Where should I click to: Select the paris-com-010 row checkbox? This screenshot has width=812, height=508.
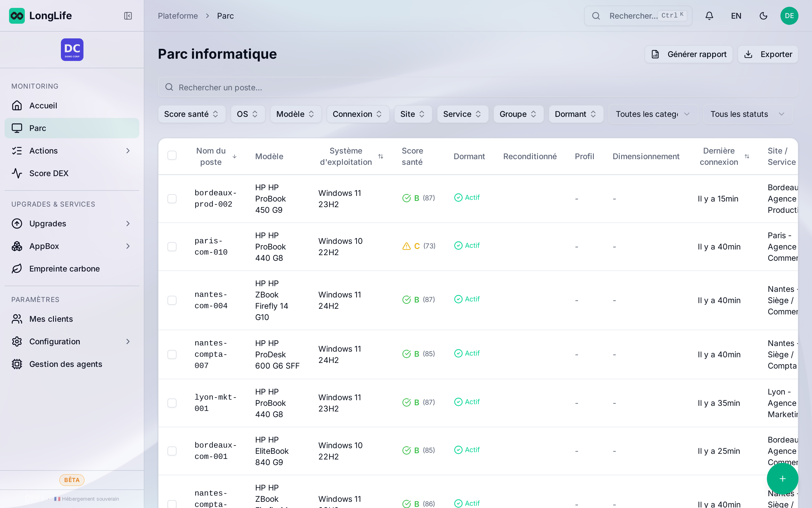coord(172,247)
